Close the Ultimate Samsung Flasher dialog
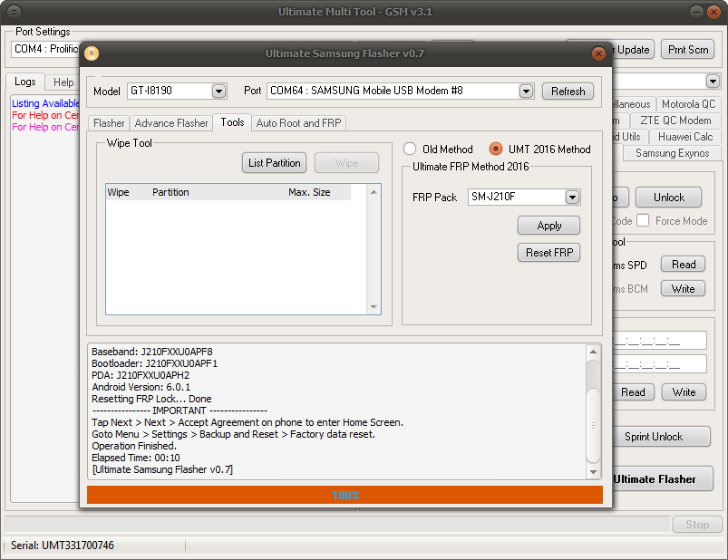The height and width of the screenshot is (560, 728). pos(598,53)
